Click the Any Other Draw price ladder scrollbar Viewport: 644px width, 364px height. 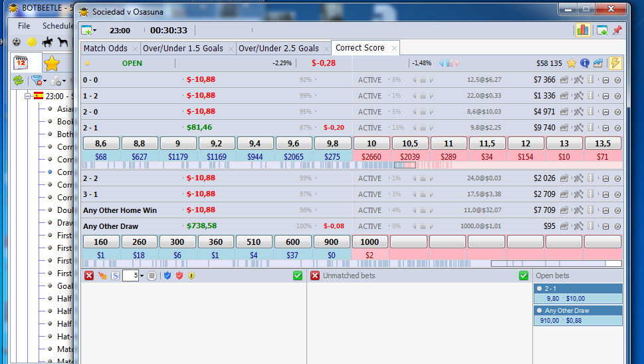click(556, 264)
